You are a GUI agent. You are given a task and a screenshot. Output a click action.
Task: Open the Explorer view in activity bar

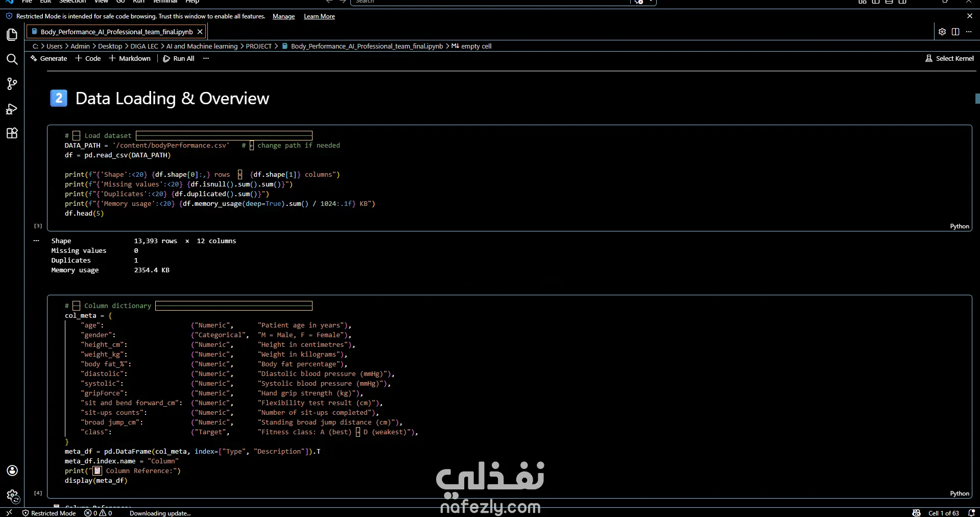(x=12, y=35)
